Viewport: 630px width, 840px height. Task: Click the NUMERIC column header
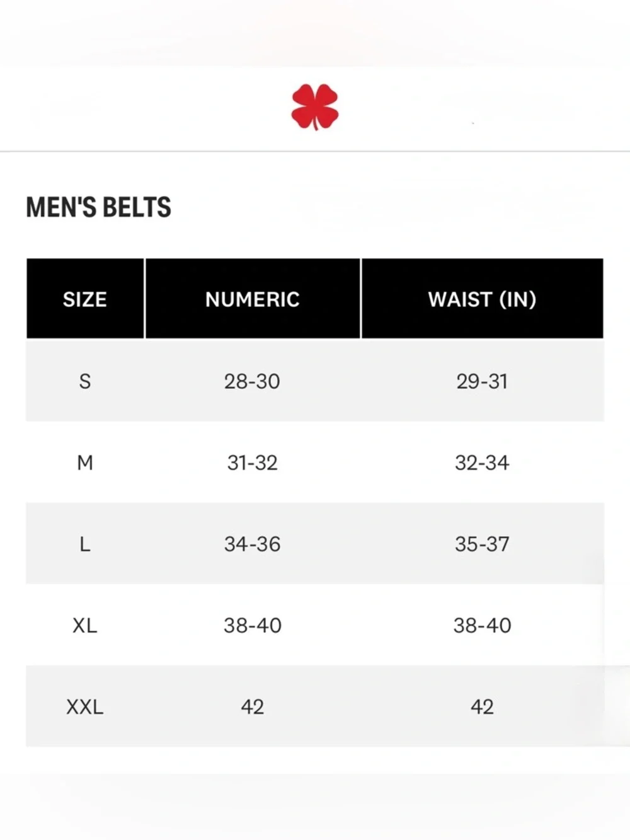pyautogui.click(x=253, y=299)
